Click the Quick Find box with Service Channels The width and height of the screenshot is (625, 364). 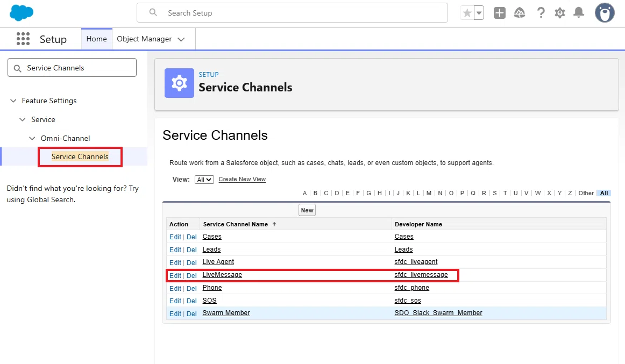point(72,68)
